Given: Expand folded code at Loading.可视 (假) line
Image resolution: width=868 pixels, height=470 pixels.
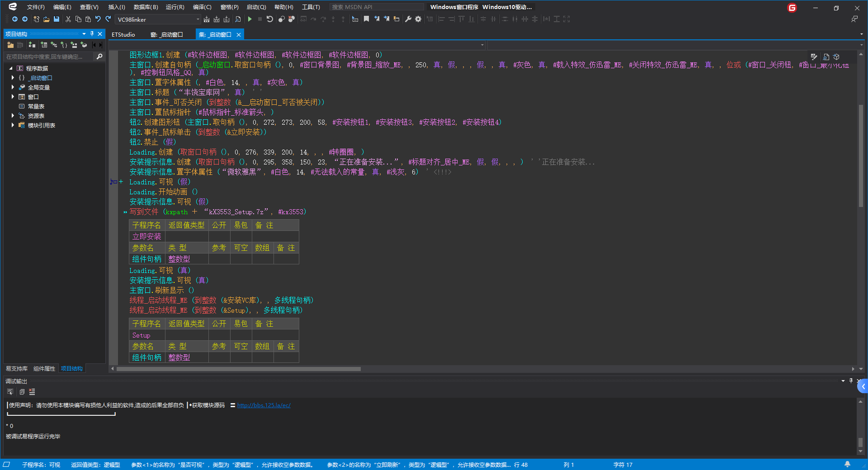Looking at the screenshot, I should click(x=121, y=182).
